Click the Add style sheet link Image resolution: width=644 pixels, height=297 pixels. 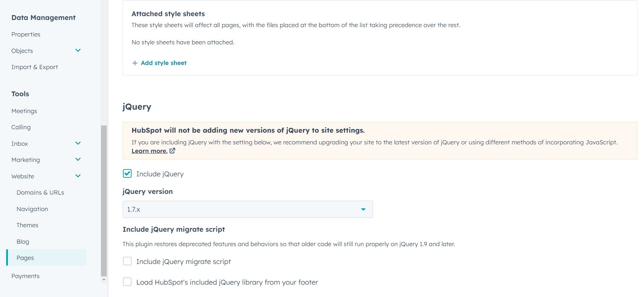coord(163,63)
